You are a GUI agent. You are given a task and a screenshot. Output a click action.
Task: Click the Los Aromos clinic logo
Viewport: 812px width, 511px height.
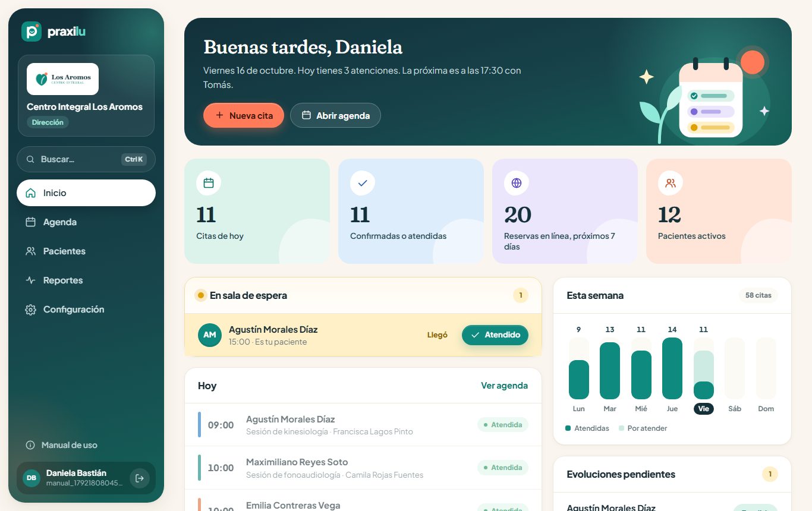[62, 79]
